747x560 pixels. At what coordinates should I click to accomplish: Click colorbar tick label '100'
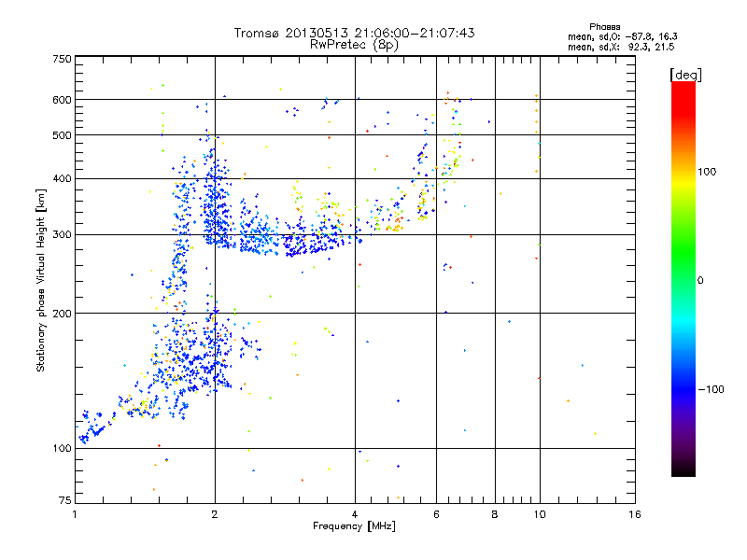[707, 172]
